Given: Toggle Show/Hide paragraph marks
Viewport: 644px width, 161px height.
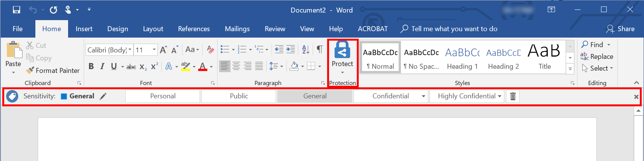Looking at the screenshot, I should pyautogui.click(x=320, y=49).
